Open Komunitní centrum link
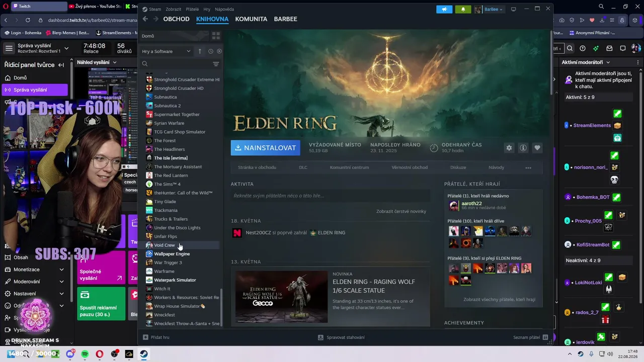644x362 pixels. (349, 167)
